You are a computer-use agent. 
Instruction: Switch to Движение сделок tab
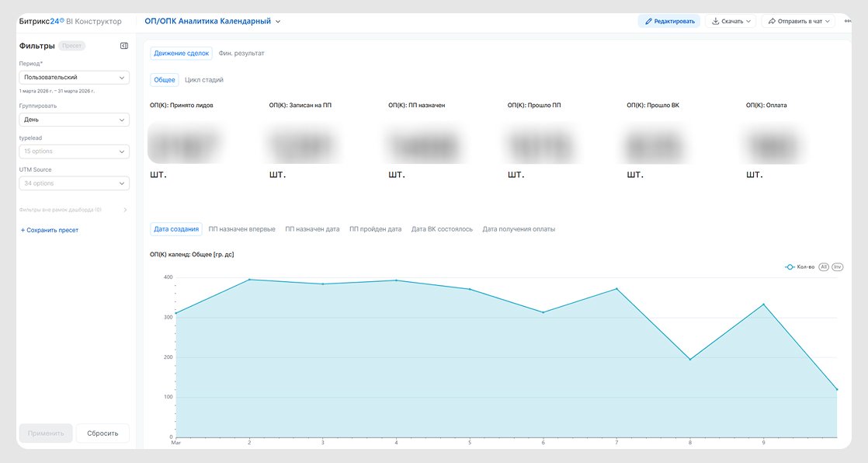(x=182, y=53)
